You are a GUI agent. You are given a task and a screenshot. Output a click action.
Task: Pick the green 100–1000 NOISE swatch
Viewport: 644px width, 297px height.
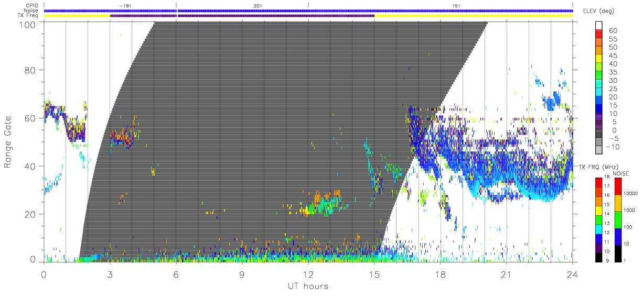(619, 219)
